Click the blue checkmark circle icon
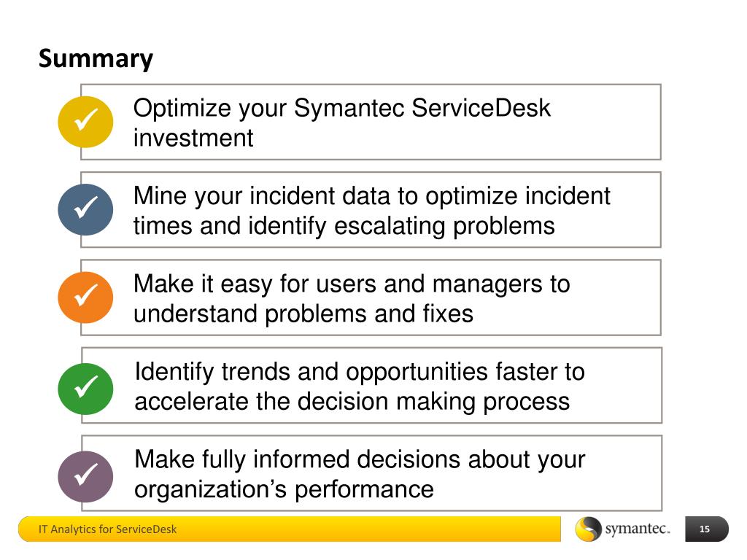This screenshot has width=747, height=560. coord(85,209)
